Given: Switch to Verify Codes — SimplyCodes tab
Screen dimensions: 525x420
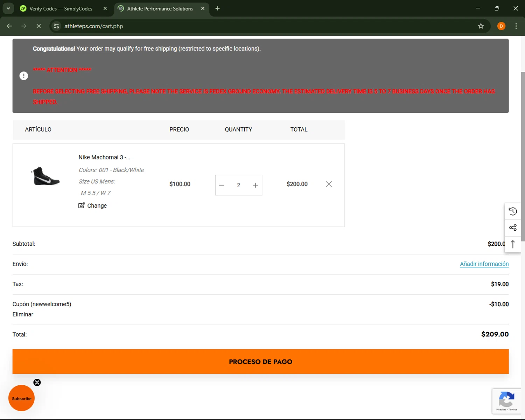Looking at the screenshot, I should 61,8.
